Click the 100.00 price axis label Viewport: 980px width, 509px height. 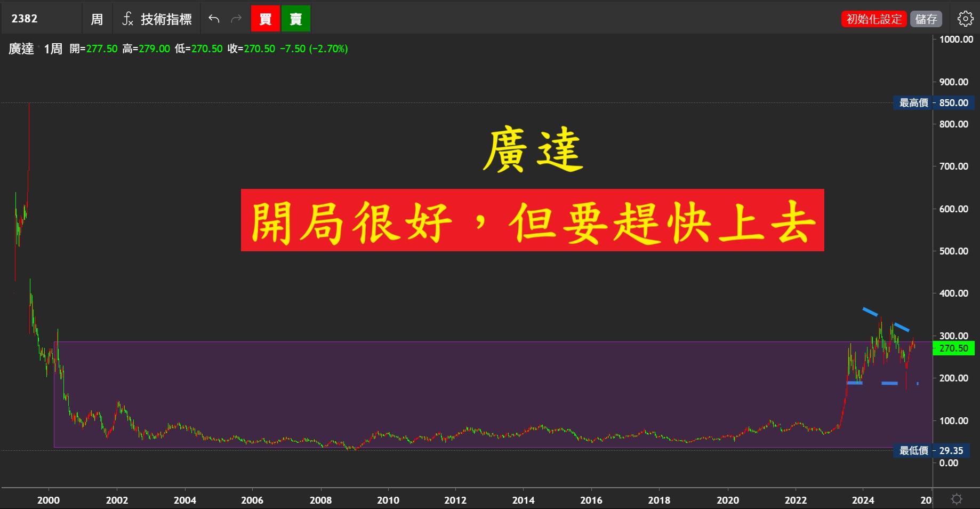coord(954,420)
